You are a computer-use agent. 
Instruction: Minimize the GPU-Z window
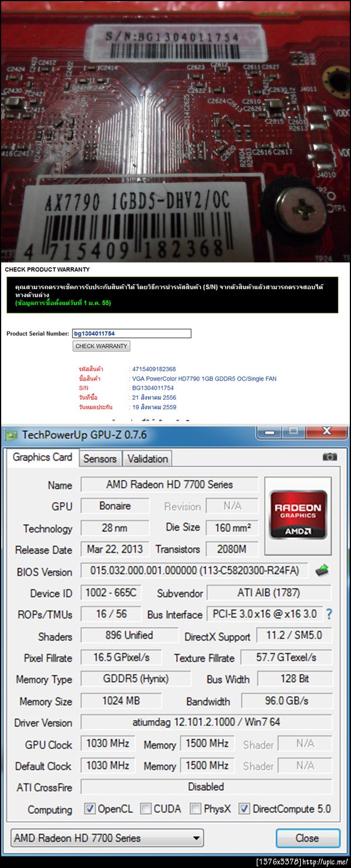[x=271, y=433]
